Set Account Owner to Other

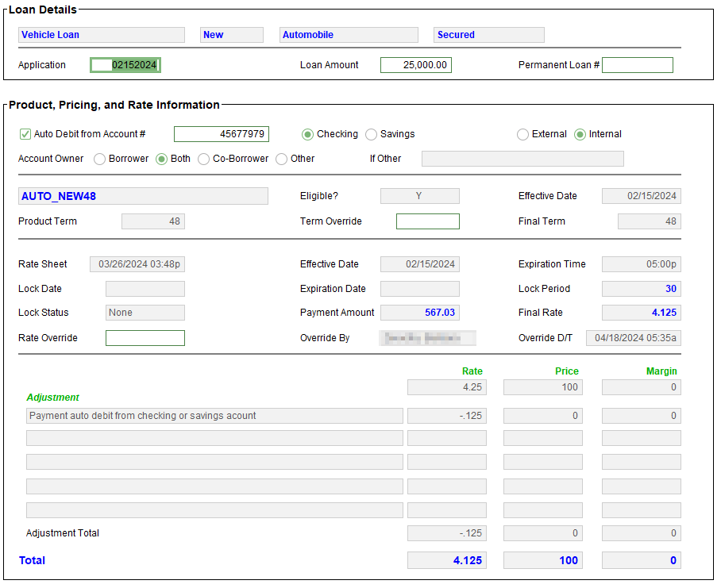point(281,159)
